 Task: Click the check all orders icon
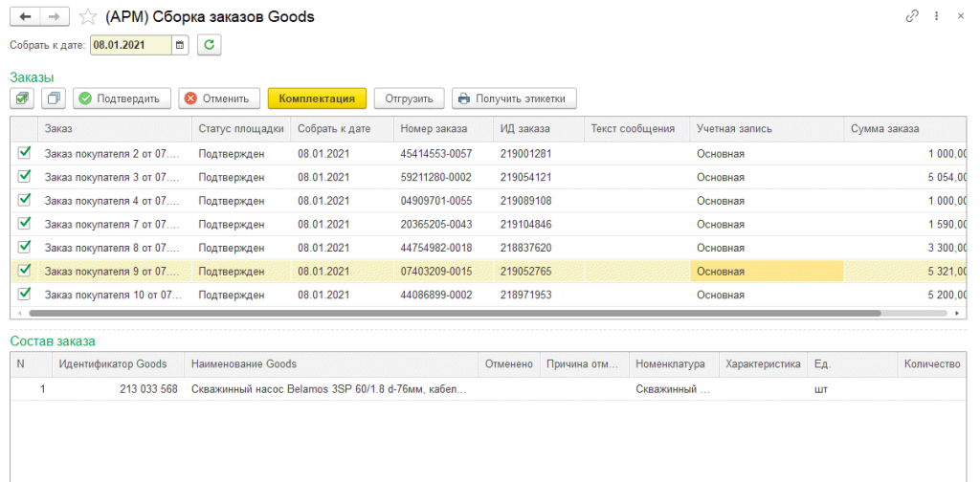point(23,99)
